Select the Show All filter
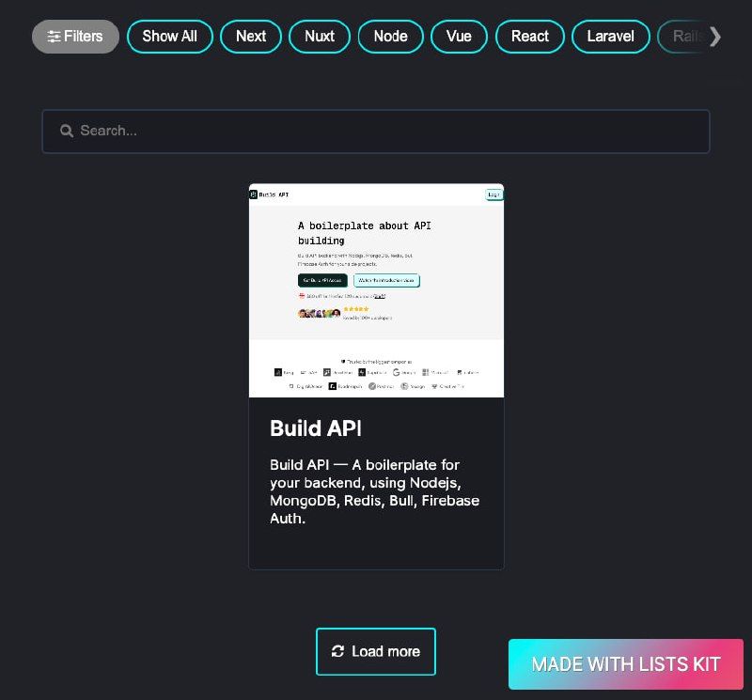This screenshot has height=700, width=752. (x=170, y=37)
